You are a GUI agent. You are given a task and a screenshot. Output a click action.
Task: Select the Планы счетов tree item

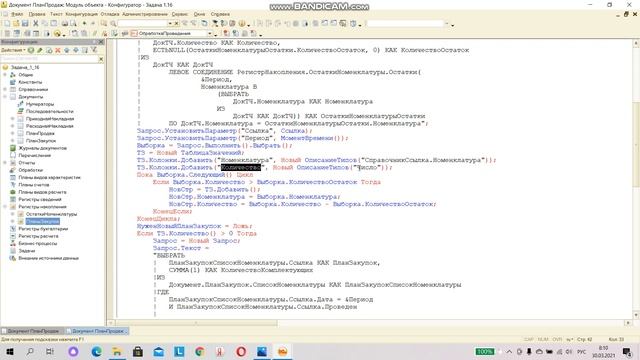(x=33, y=185)
